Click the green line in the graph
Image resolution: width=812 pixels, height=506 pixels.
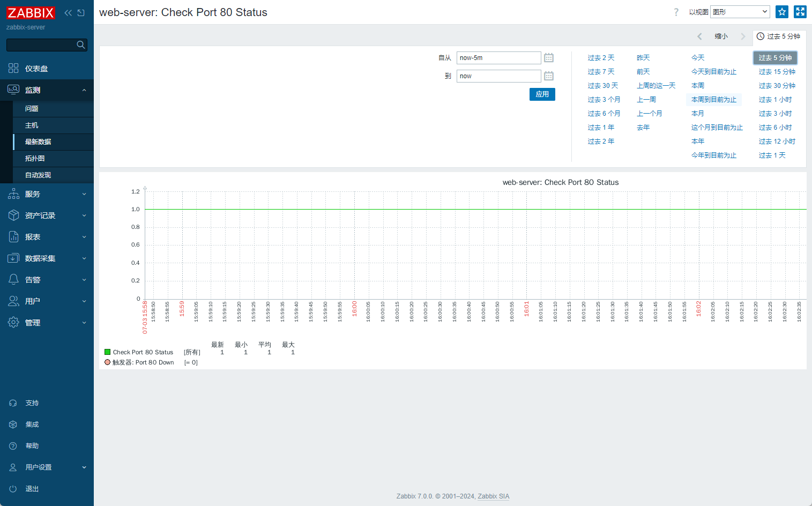point(475,209)
